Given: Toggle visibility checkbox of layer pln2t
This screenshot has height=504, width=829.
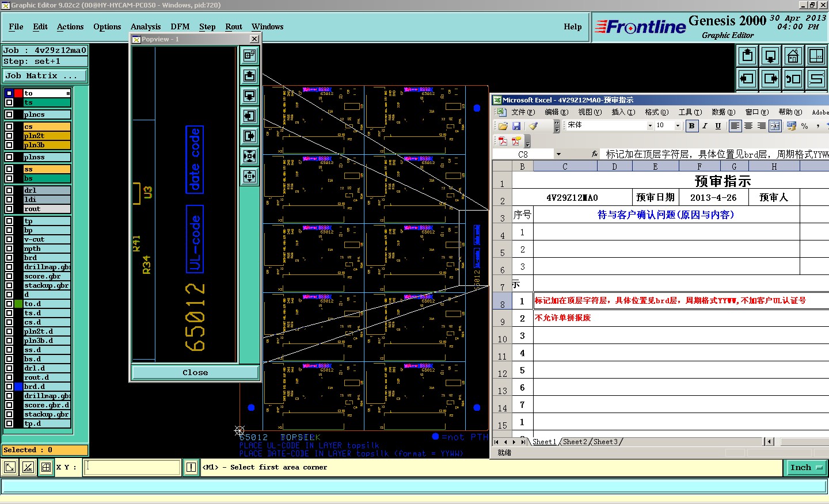Looking at the screenshot, I should (9, 136).
